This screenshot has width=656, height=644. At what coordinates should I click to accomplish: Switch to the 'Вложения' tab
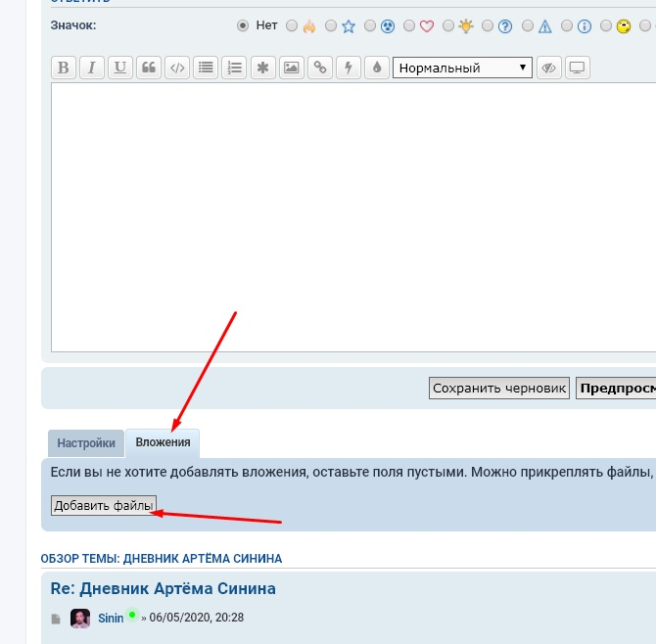pyautogui.click(x=163, y=442)
